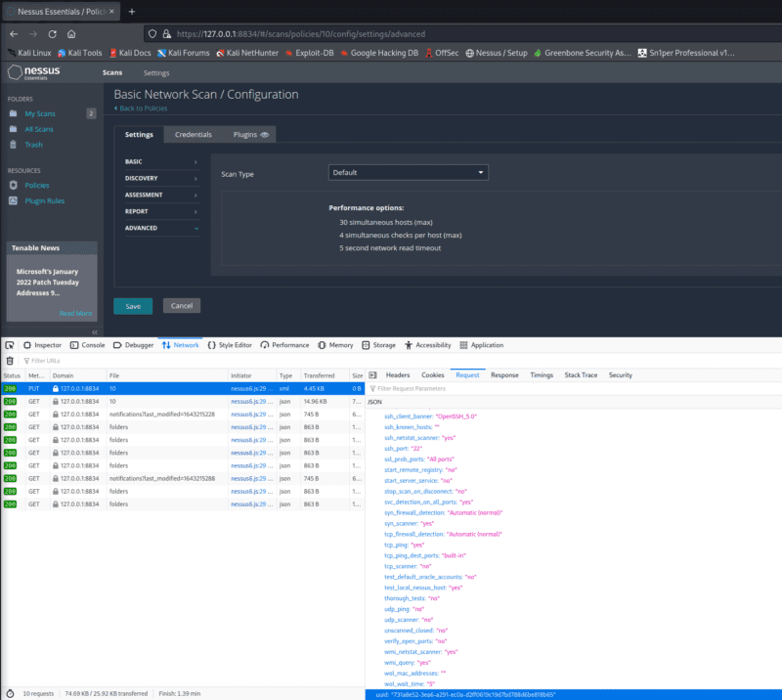Viewport: 782px width, 700px height.
Task: Select the element picker in devtools
Action: [x=9, y=344]
